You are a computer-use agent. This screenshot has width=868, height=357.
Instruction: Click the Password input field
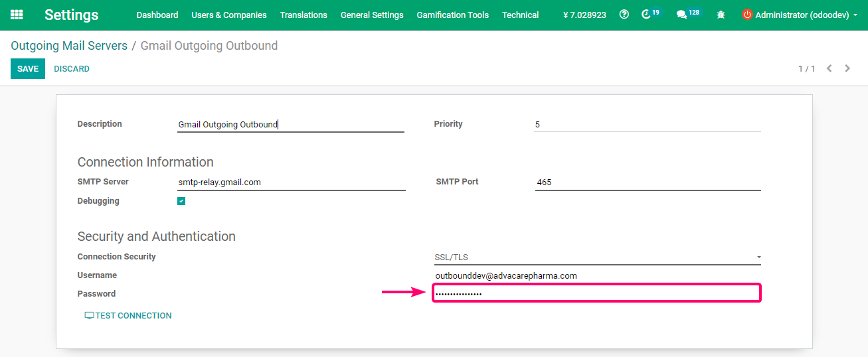pyautogui.click(x=596, y=293)
